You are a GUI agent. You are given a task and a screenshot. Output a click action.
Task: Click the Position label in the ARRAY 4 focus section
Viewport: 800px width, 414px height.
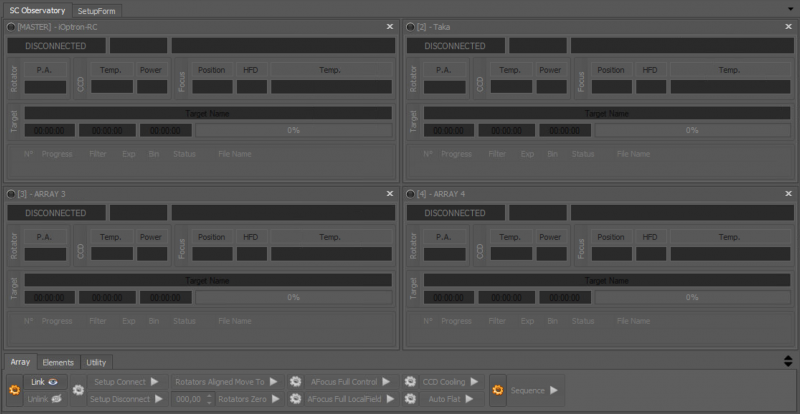(611, 237)
